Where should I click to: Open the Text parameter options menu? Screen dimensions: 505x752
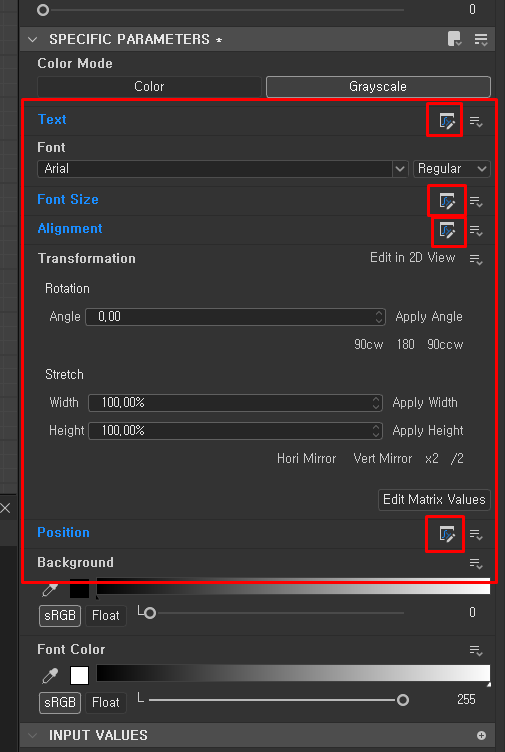pyautogui.click(x=476, y=122)
